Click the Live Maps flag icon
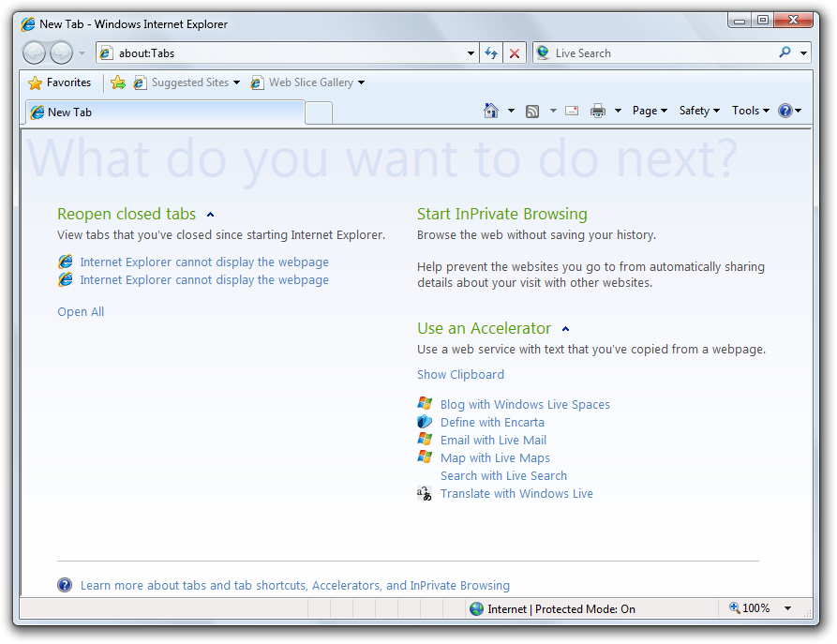This screenshot has height=644, width=837. click(425, 457)
